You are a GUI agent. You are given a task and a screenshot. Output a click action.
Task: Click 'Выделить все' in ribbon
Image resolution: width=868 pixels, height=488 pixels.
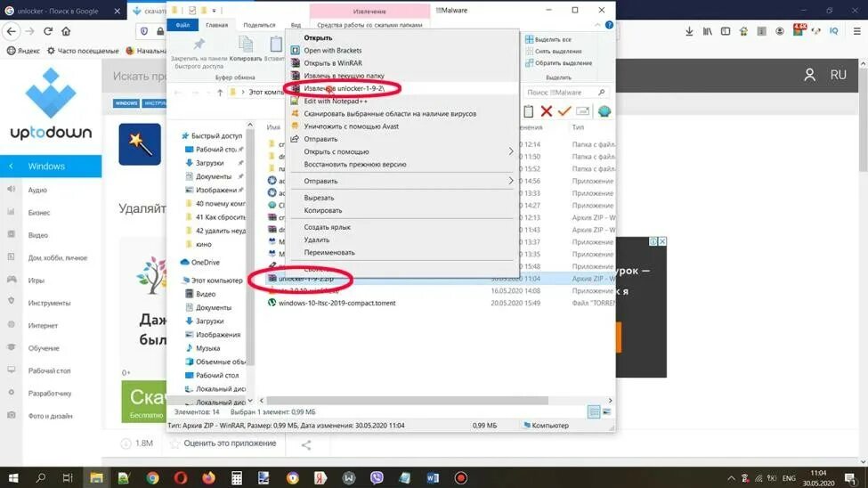pos(548,39)
